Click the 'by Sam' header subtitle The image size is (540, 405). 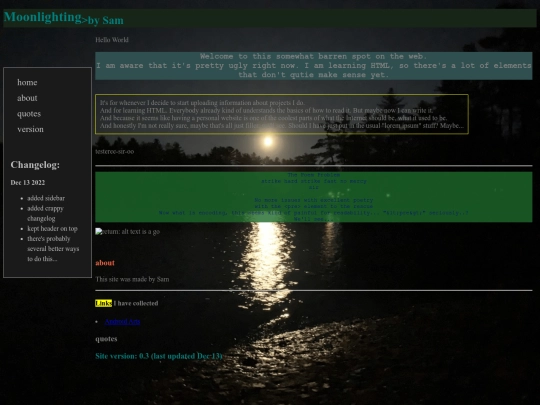[x=106, y=20]
